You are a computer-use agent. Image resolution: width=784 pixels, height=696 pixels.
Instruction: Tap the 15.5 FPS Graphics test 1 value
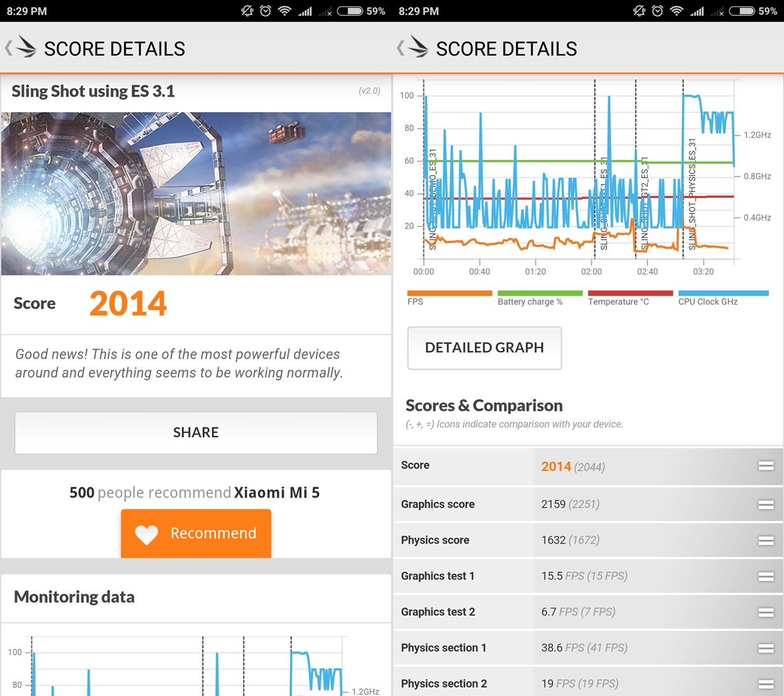(x=584, y=576)
